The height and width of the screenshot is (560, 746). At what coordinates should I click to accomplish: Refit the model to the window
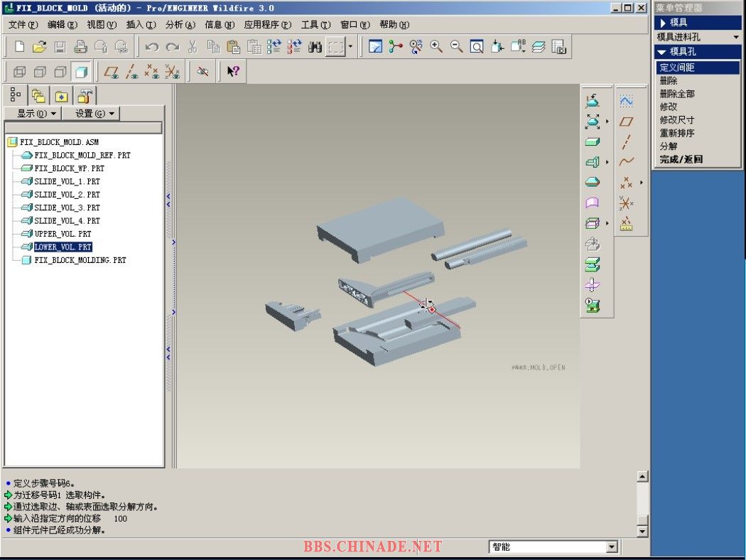pos(477,47)
